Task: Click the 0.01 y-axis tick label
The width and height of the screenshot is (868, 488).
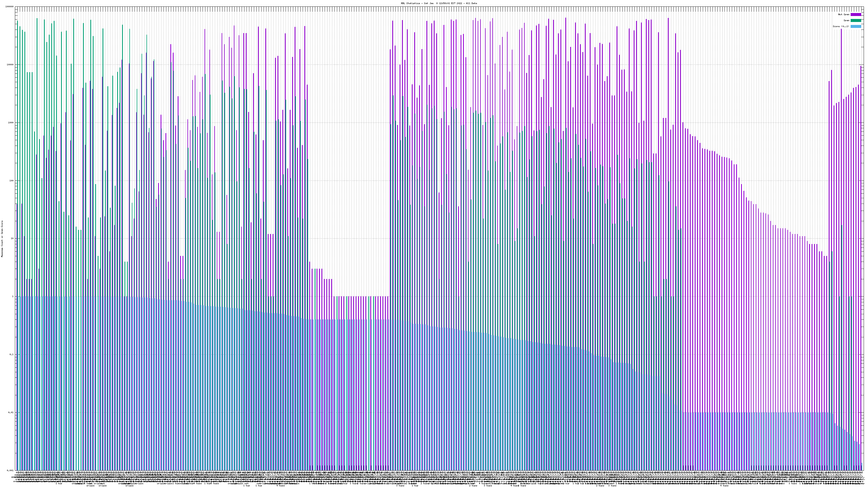Action: tap(11, 412)
